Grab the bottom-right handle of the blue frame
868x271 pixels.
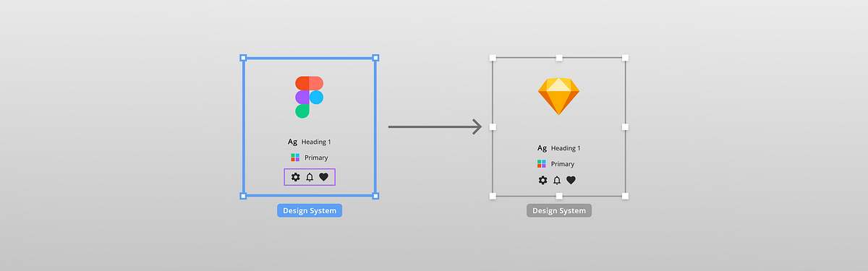click(375, 196)
